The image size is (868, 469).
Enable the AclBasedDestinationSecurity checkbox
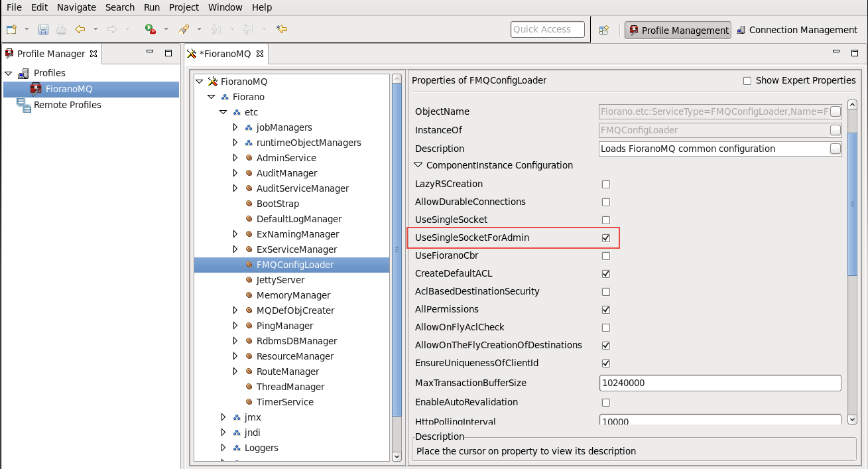pos(605,292)
